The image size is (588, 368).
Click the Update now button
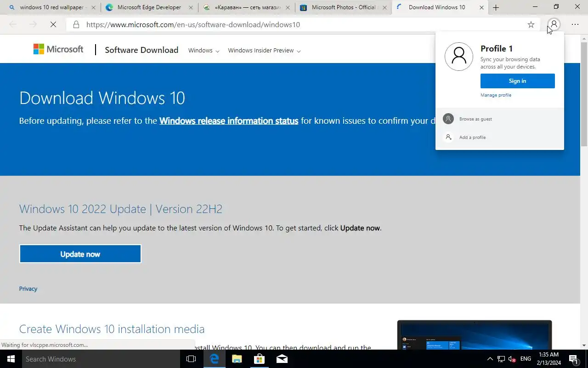(x=80, y=254)
